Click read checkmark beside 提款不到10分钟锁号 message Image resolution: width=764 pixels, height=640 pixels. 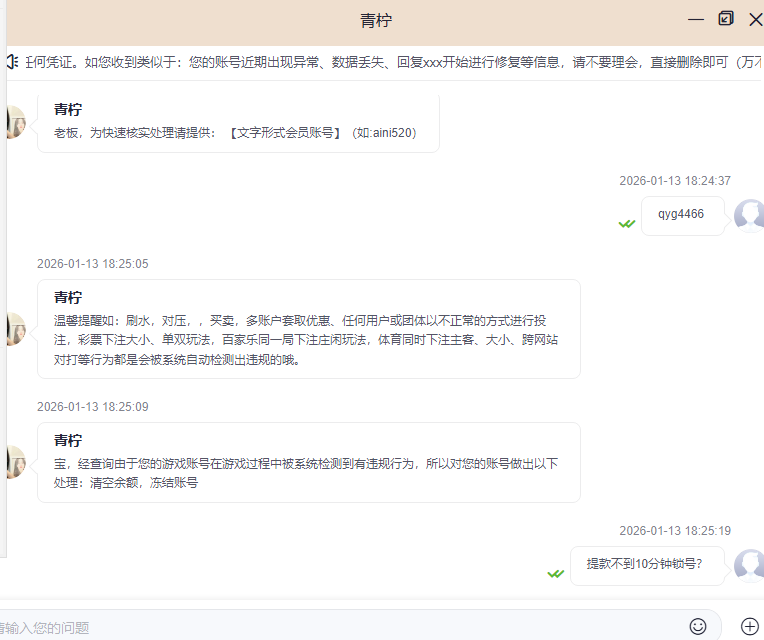(x=556, y=573)
